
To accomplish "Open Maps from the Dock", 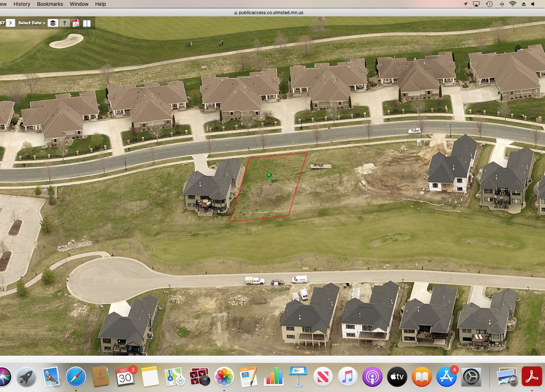I will point(174,377).
